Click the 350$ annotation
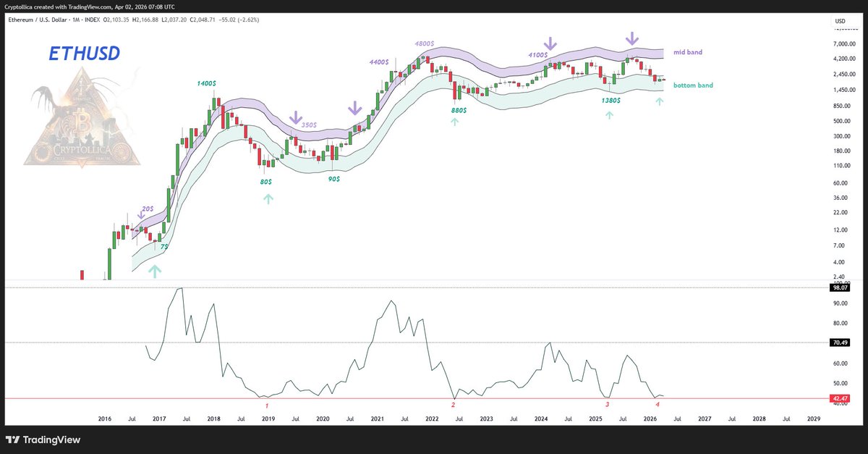 tap(310, 125)
